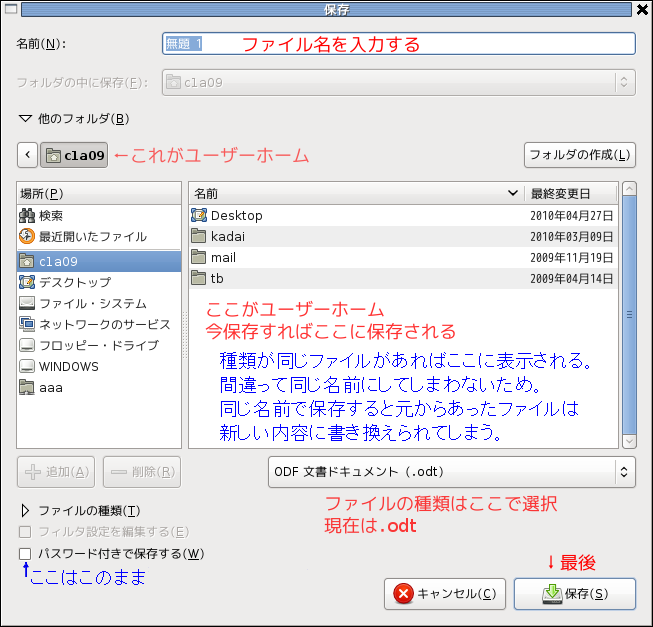The image size is (653, 627).
Task: Click the 場所(P) places header
Action: click(99, 194)
